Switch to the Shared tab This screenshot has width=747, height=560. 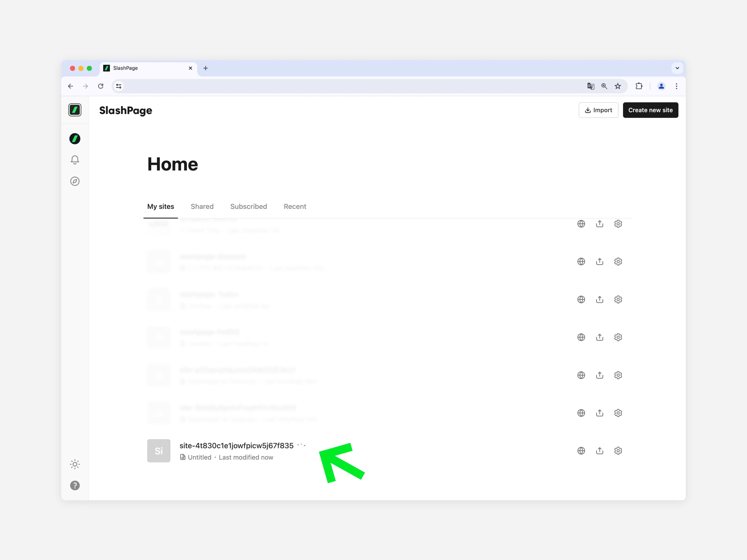click(x=202, y=207)
